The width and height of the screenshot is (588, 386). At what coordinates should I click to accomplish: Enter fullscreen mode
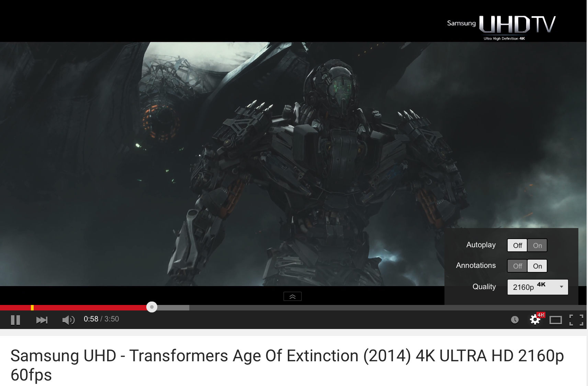[x=576, y=320]
